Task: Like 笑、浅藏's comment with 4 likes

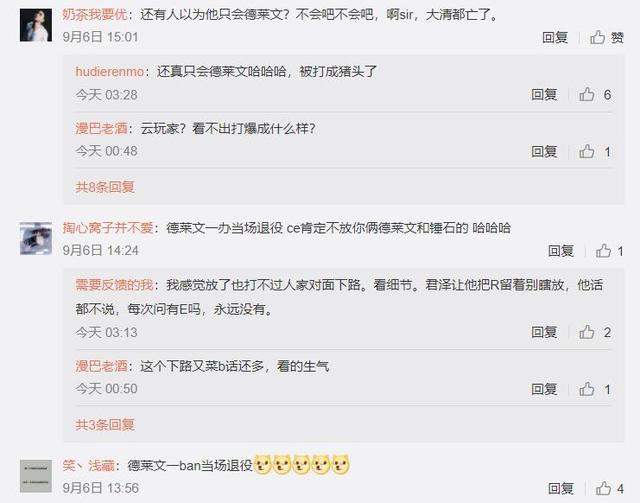Action: 609,488
